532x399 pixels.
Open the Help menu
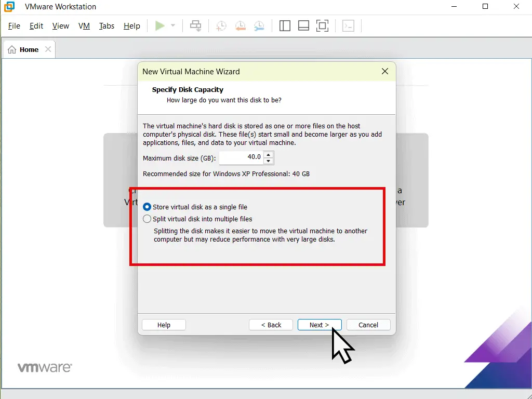pos(131,26)
